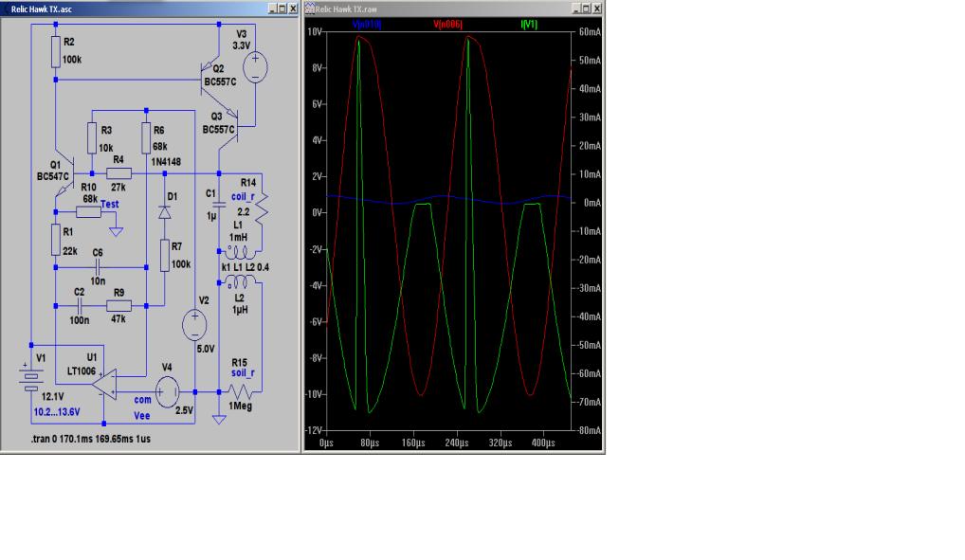Click the V4 2.5V voltage source
The width and height of the screenshot is (965, 560).
click(168, 391)
